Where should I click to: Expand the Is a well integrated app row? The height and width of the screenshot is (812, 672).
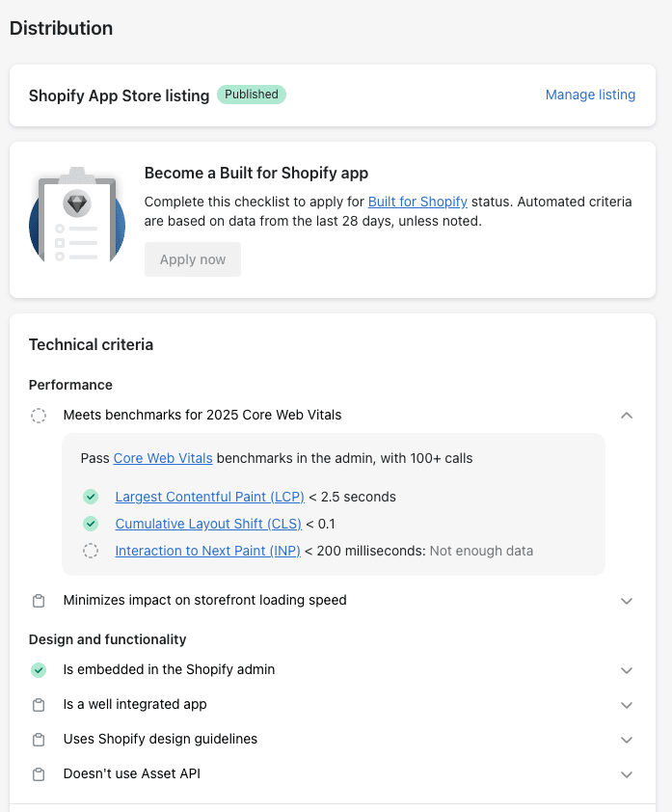[x=627, y=705]
